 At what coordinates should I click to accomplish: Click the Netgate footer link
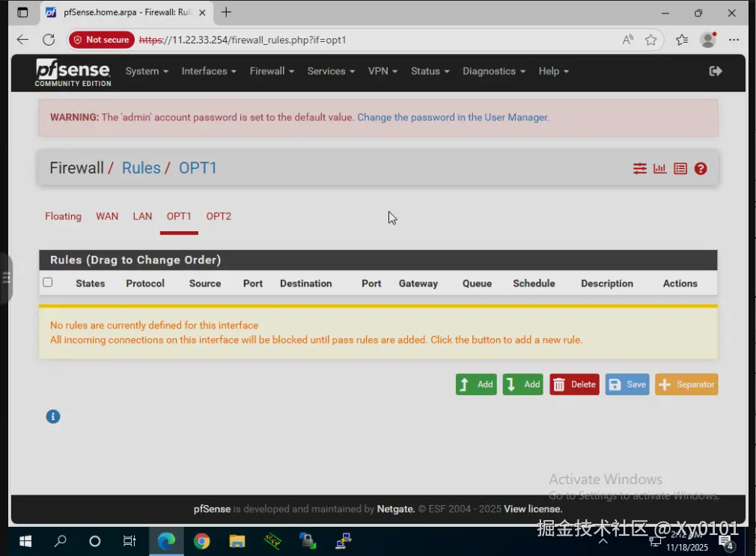[x=395, y=509]
